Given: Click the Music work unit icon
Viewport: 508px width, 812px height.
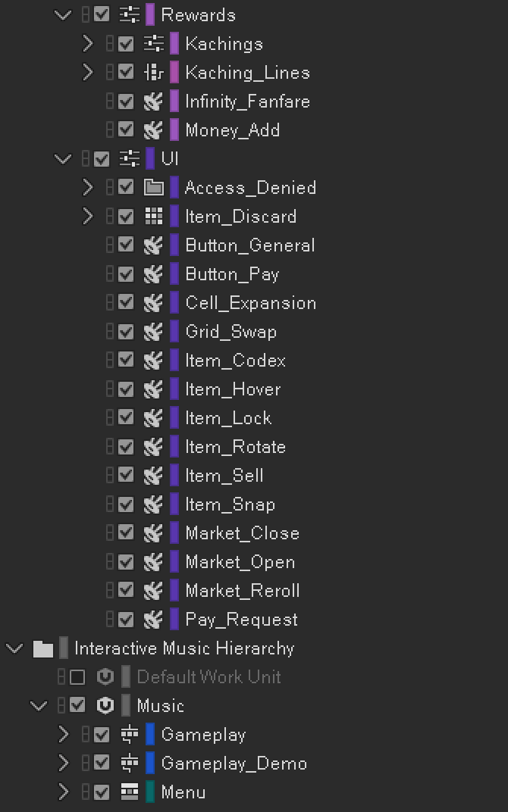Looking at the screenshot, I should pos(105,706).
